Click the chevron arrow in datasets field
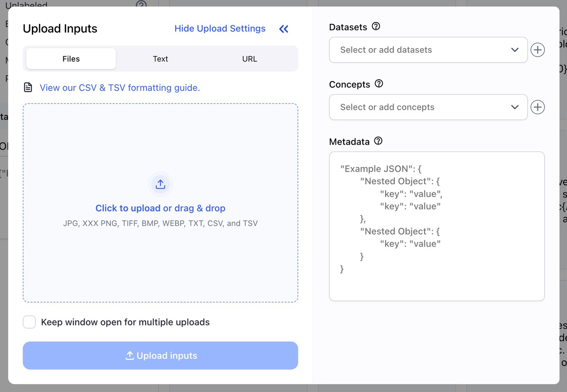The image size is (567, 392). click(x=515, y=50)
